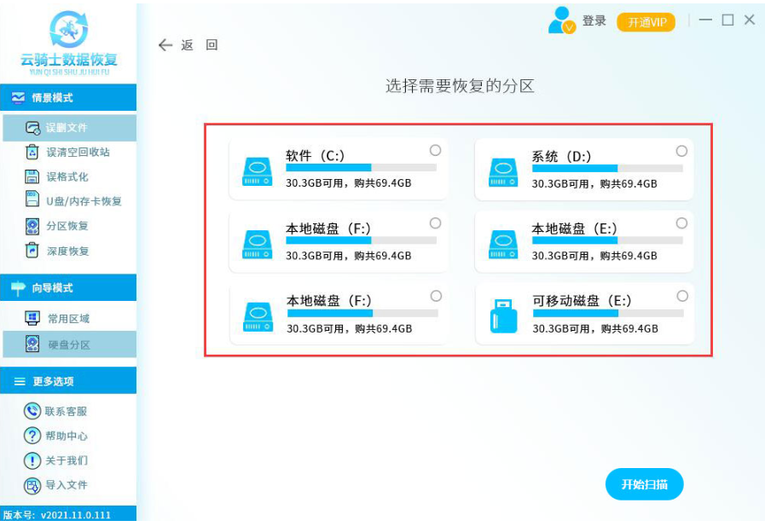Open the 常用区域 menu item

(68, 319)
